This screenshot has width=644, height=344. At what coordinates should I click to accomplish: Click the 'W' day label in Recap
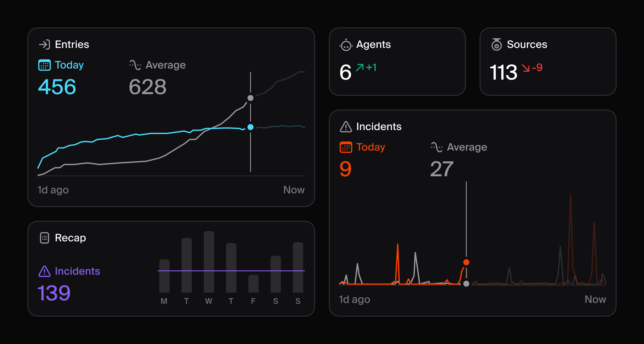tap(209, 301)
